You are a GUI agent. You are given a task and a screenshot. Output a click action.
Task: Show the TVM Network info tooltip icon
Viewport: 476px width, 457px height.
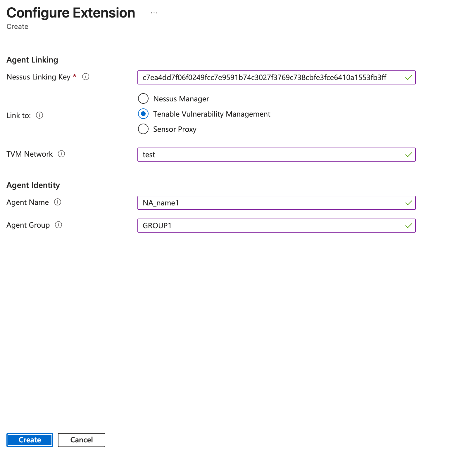[x=61, y=154]
